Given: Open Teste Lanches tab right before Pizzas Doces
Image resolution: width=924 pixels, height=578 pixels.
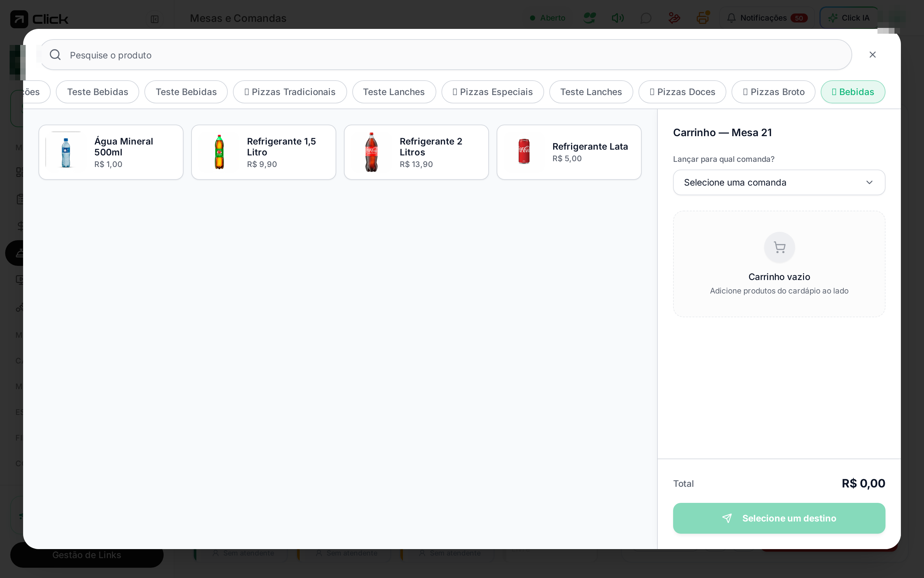Looking at the screenshot, I should 591,92.
